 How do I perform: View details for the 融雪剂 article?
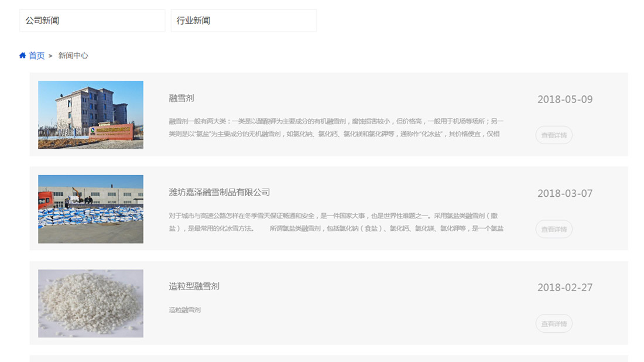[554, 135]
